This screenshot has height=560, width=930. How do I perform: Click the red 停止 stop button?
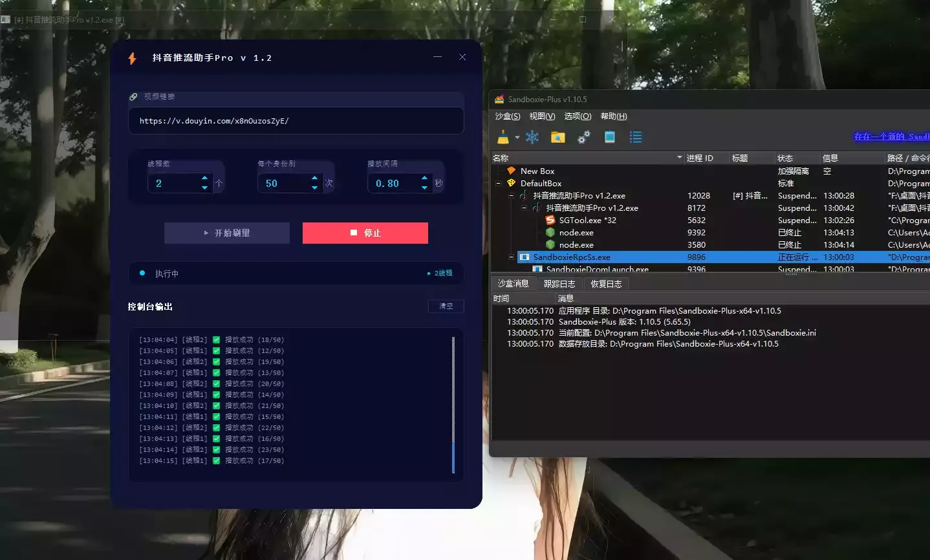(x=365, y=233)
